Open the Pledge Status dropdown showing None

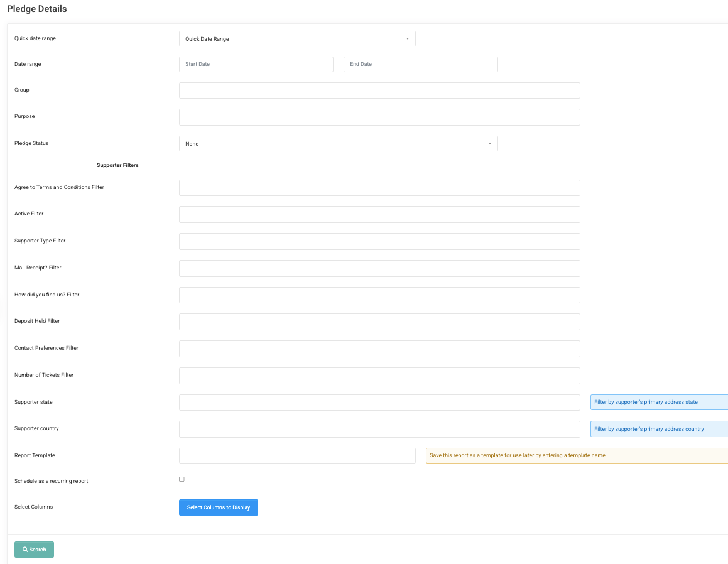(338, 143)
